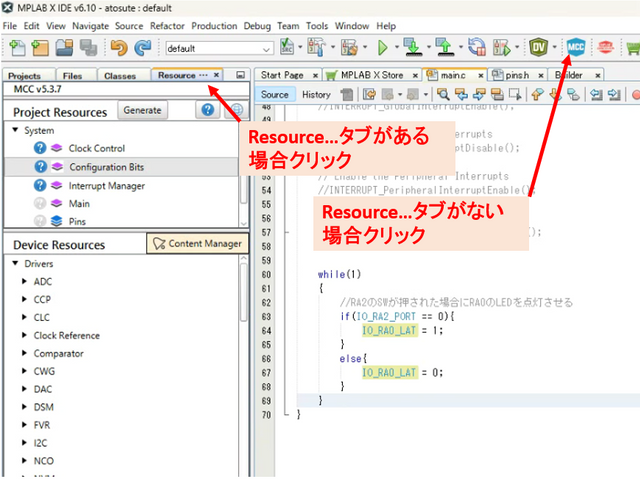Click the blue help icon beside Generate

tap(208, 110)
